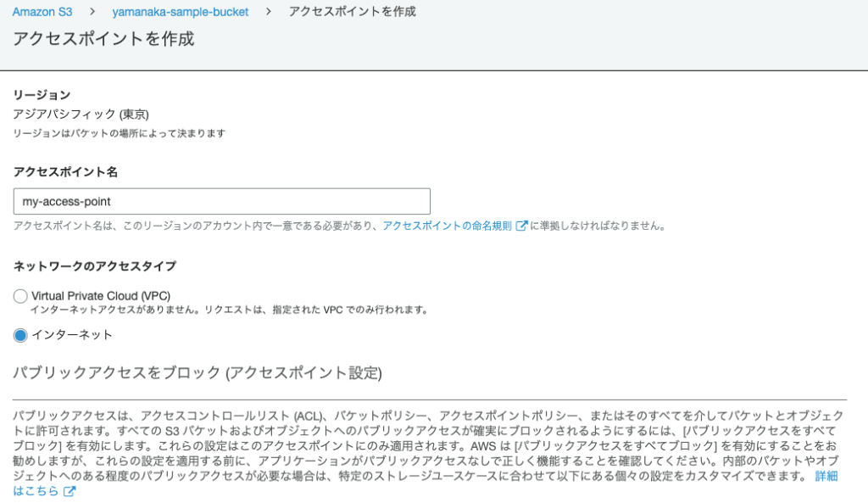
Task: Open yamanaka-sample-bucket from the breadcrumb
Action: tap(180, 12)
